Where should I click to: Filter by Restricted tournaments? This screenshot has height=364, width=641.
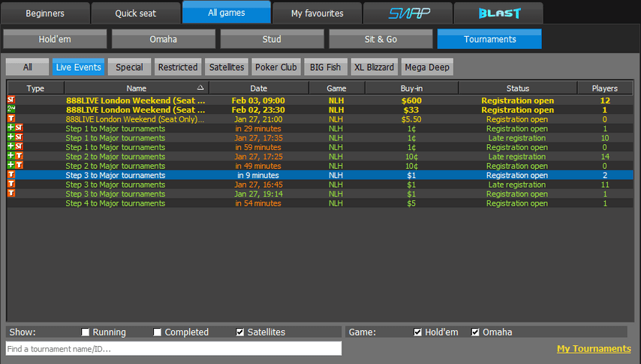pos(178,67)
